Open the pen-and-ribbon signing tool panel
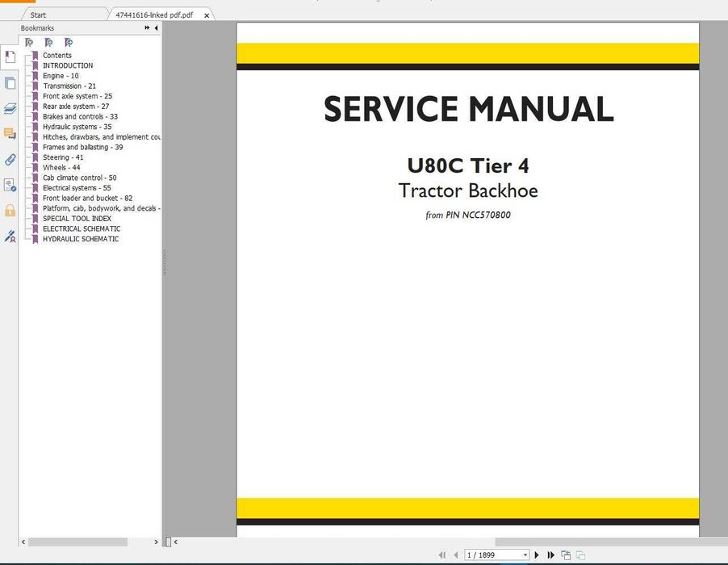 tap(10, 236)
